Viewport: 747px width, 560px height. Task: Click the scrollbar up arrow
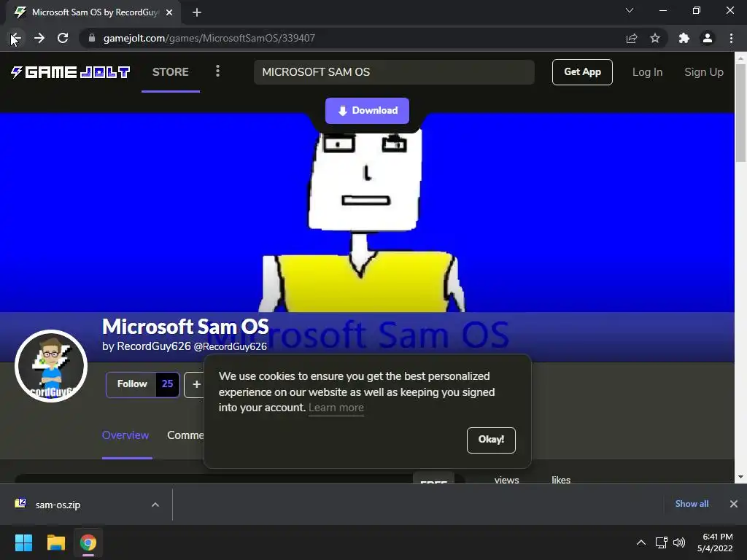point(740,58)
